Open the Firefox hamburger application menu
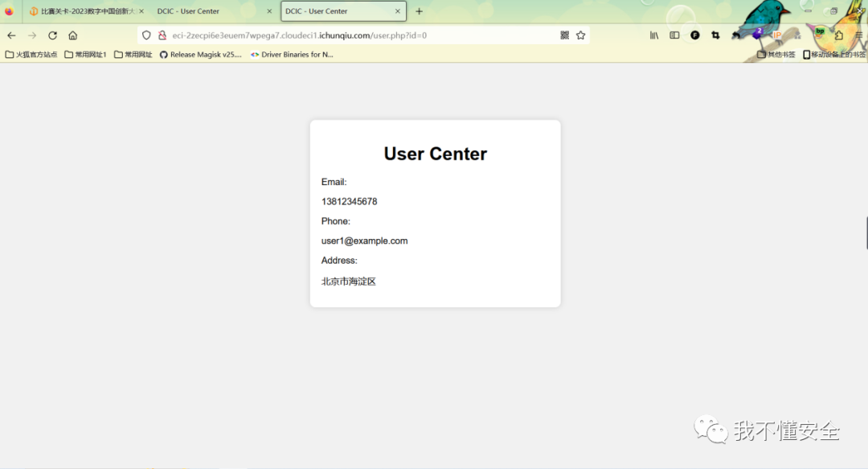 coord(858,35)
